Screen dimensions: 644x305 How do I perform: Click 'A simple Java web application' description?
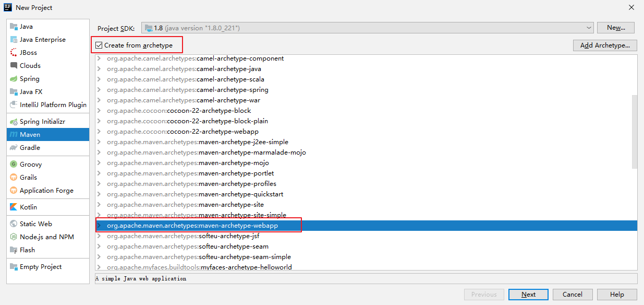click(141, 278)
